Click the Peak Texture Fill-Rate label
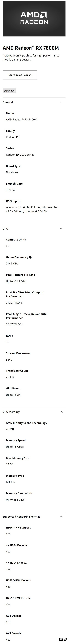Image resolution: width=68 pixels, height=644 pixels. click(x=20, y=275)
